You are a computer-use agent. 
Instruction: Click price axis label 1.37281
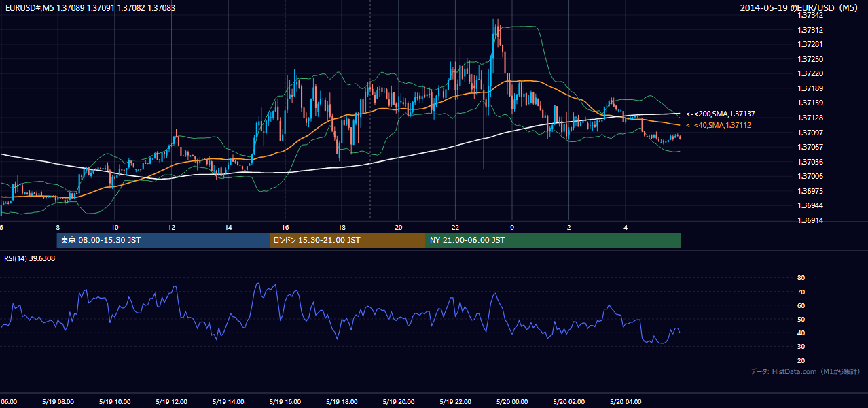[x=810, y=45]
